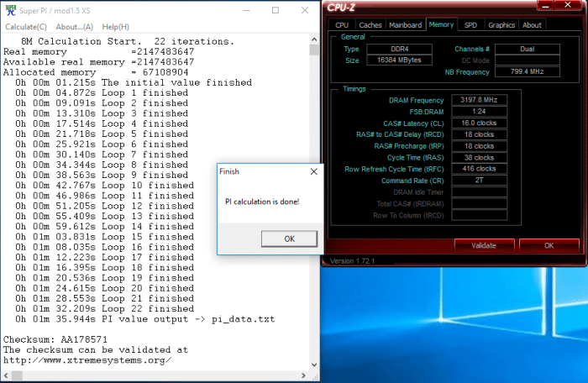The width and height of the screenshot is (588, 383).
Task: Click the http://www.xtremesystems.org/ text
Action: [87, 360]
